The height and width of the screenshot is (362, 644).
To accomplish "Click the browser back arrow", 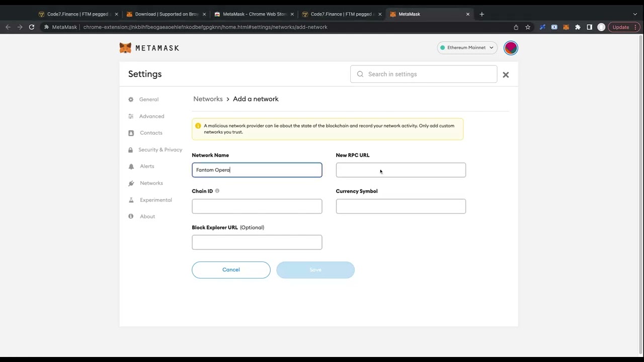I will point(8,27).
